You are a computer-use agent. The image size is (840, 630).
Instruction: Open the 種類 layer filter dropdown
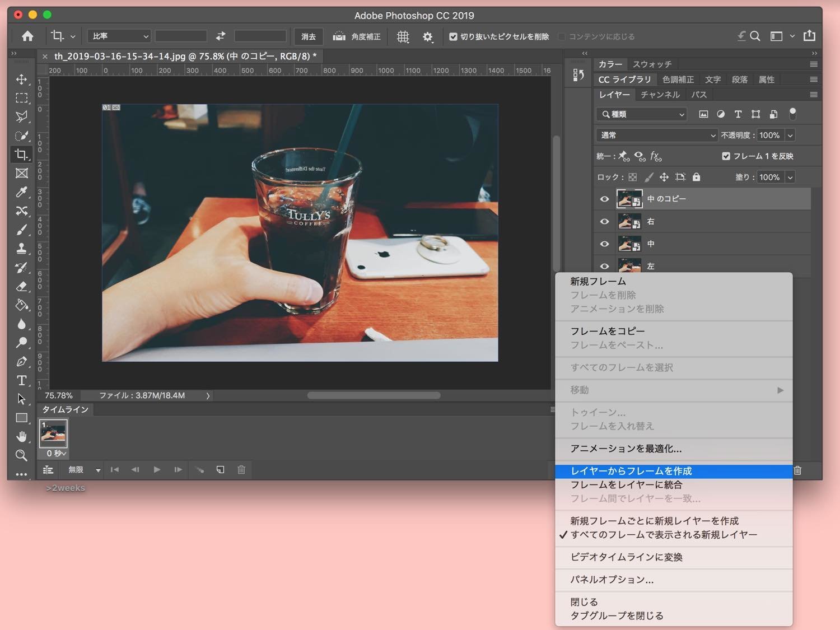coord(642,114)
